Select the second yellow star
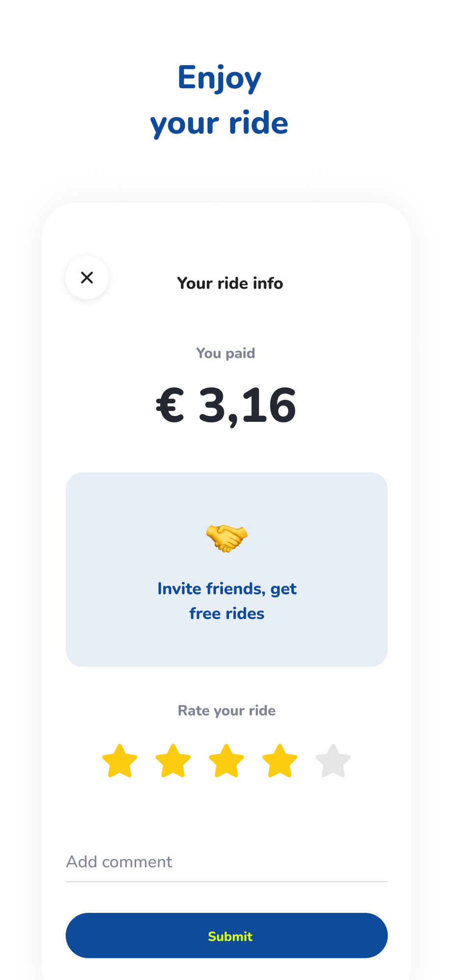The width and height of the screenshot is (453, 980). [x=173, y=761]
